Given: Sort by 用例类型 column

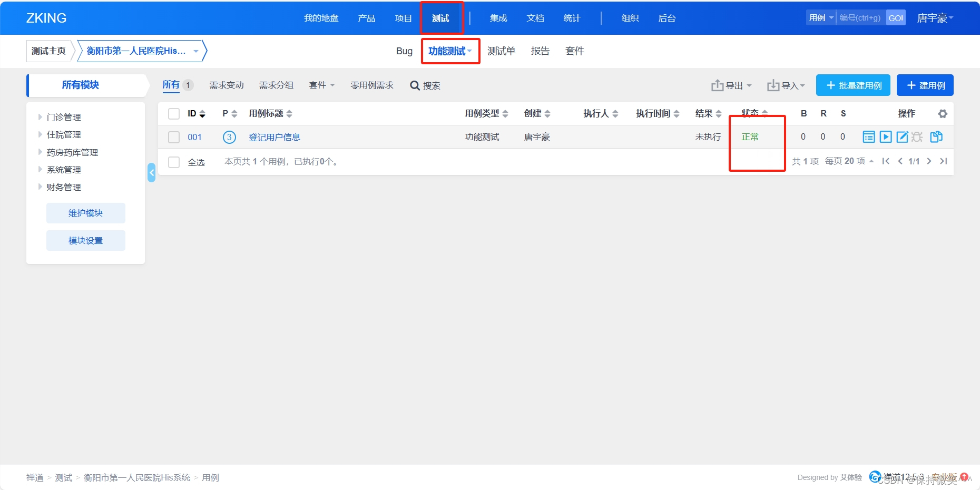Looking at the screenshot, I should coord(486,114).
